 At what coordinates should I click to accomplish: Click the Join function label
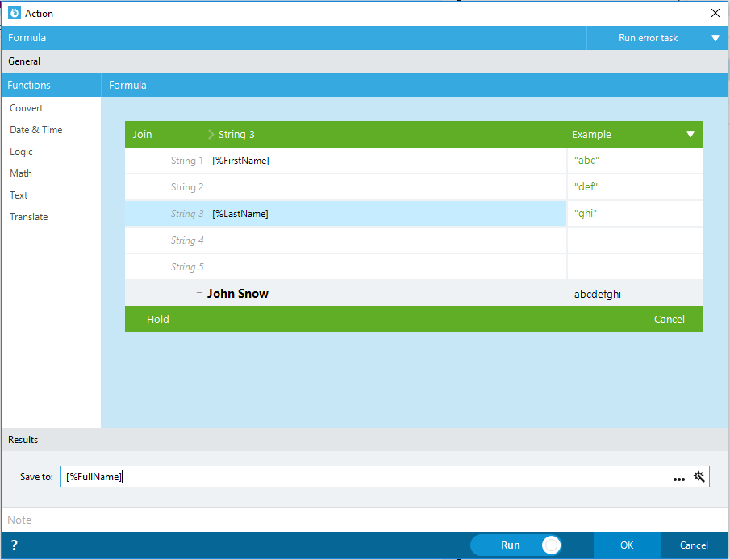click(143, 135)
